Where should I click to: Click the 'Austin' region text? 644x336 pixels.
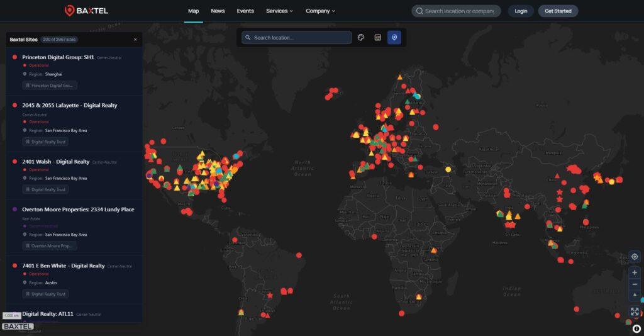click(51, 283)
